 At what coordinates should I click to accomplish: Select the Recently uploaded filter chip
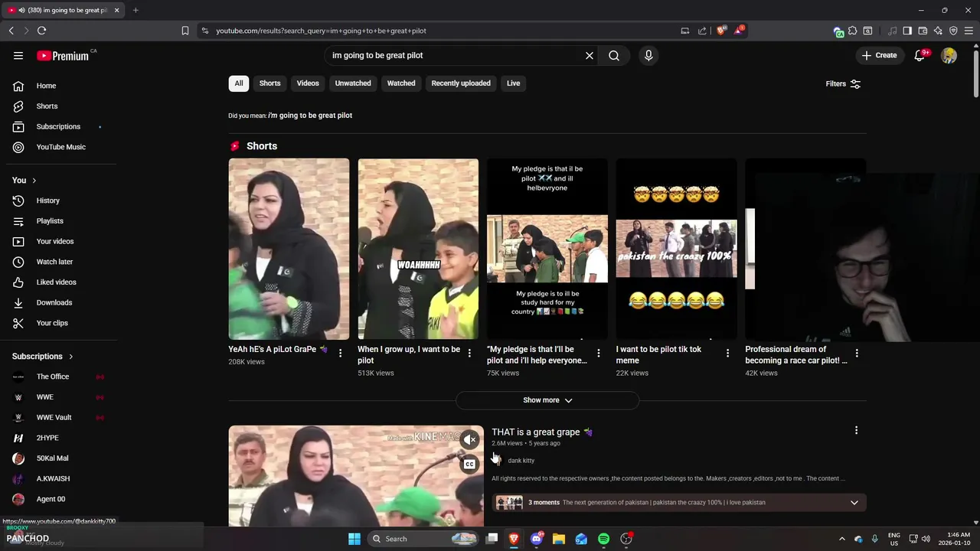[461, 83]
